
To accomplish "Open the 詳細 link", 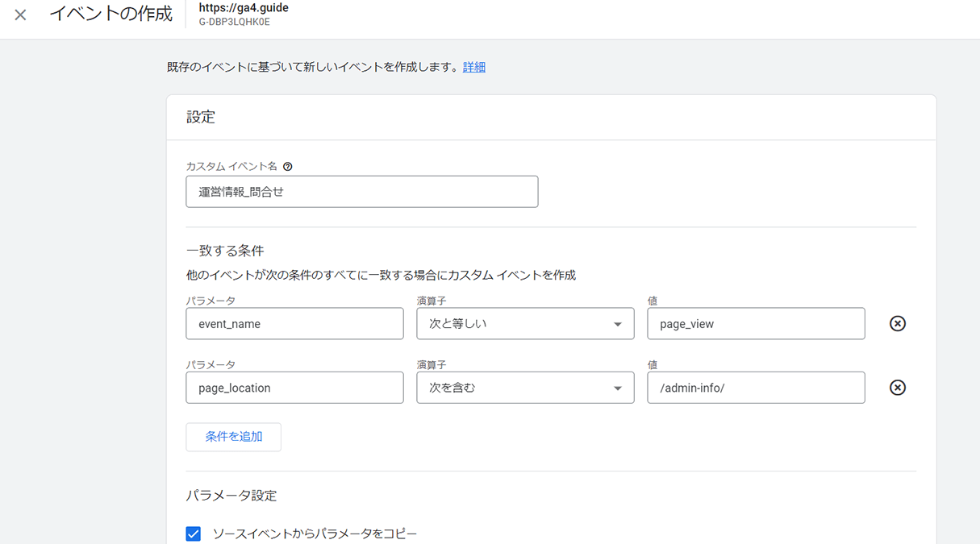I will (x=473, y=67).
